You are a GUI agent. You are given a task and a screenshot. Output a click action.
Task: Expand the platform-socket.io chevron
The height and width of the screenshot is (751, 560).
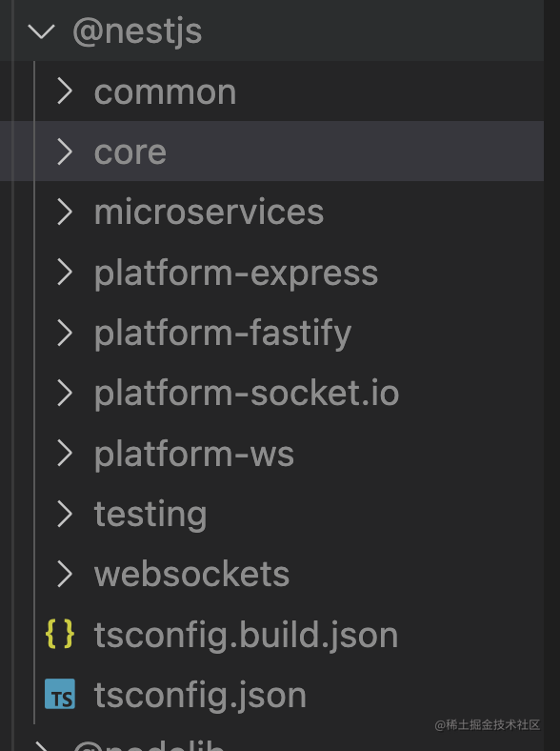click(x=65, y=393)
